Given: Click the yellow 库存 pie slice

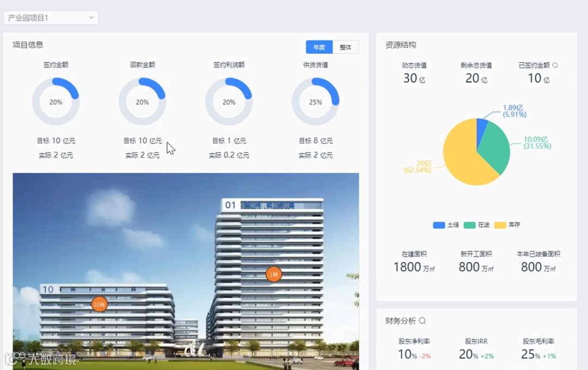Looking at the screenshot, I should (x=461, y=157).
